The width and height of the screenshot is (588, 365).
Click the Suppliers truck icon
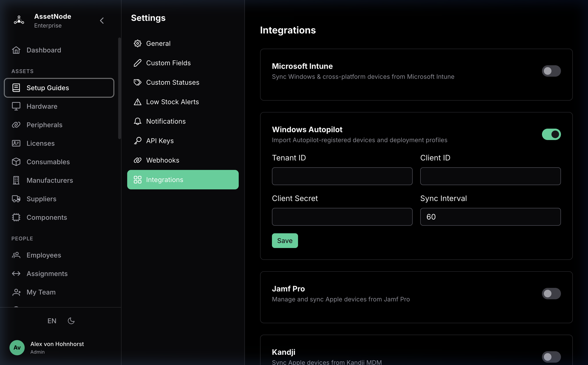[16, 199]
